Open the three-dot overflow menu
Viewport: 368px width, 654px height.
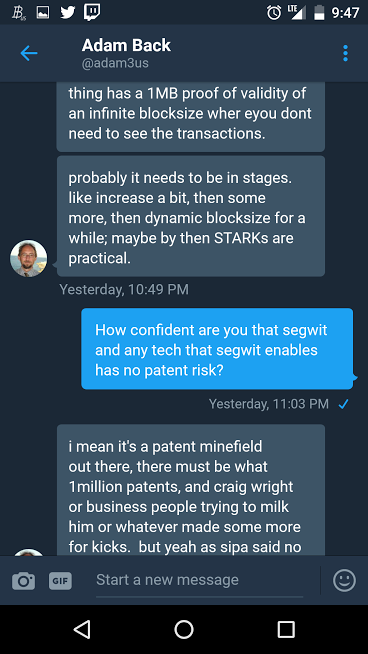point(345,53)
